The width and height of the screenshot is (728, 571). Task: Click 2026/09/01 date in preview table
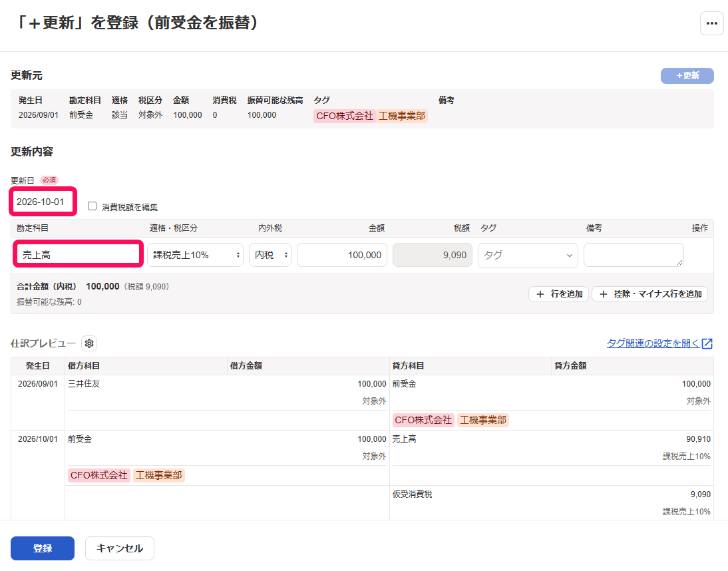(38, 384)
